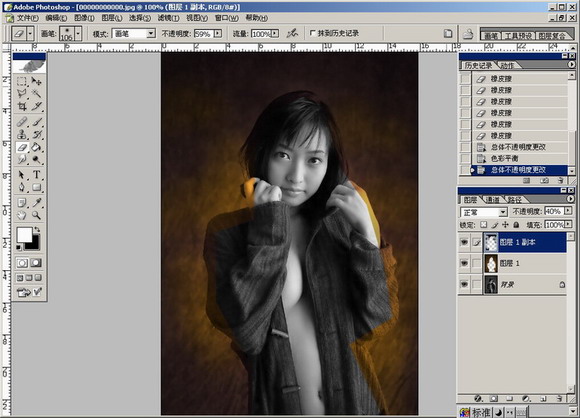Switch to the 通道 tab
The image size is (580, 418).
pyautogui.click(x=492, y=200)
